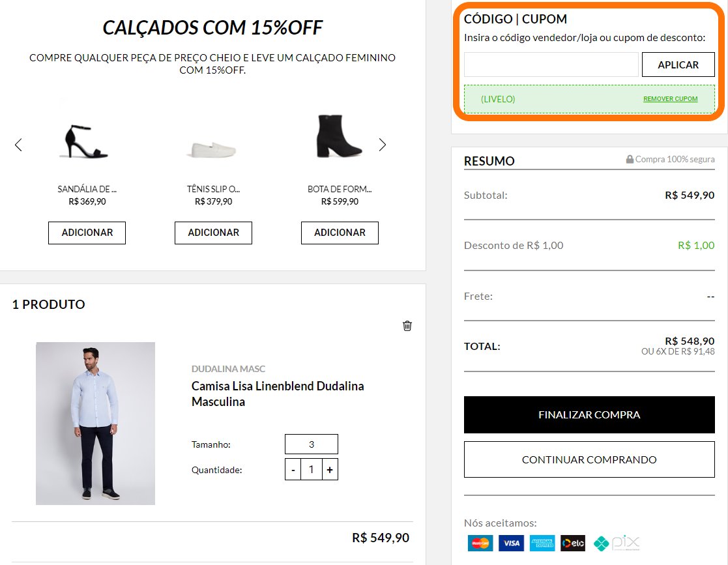Click the black boot product image
728x565 pixels.
coord(340,137)
